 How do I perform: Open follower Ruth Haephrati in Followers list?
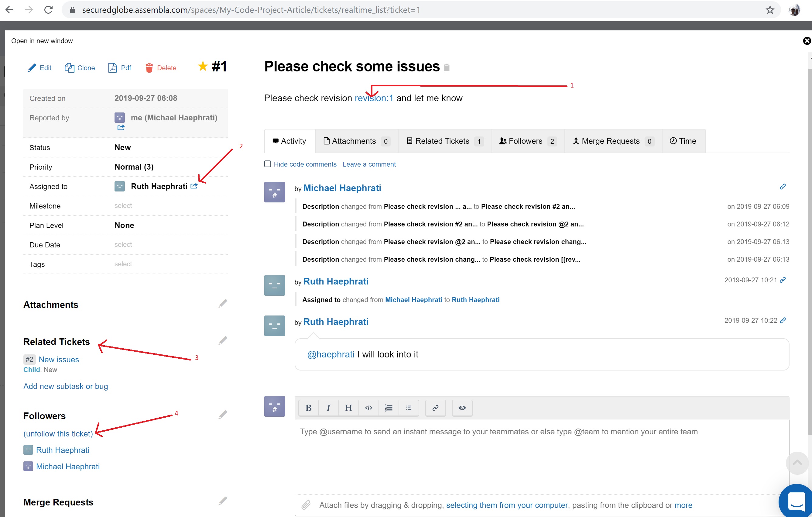point(63,450)
